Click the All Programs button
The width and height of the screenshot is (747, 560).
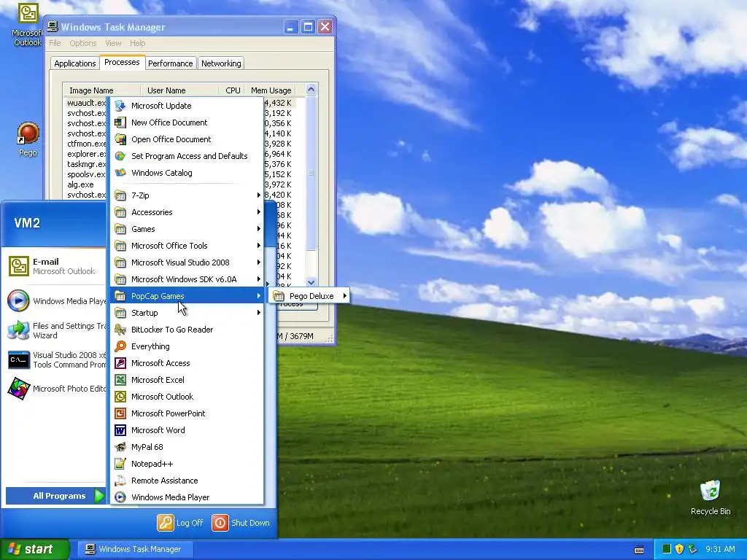click(55, 496)
